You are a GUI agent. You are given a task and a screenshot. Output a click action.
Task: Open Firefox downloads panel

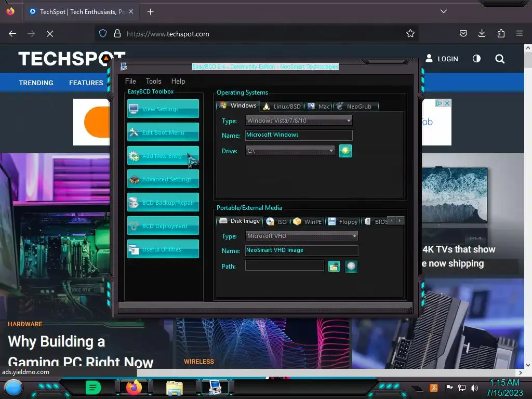coord(482,33)
